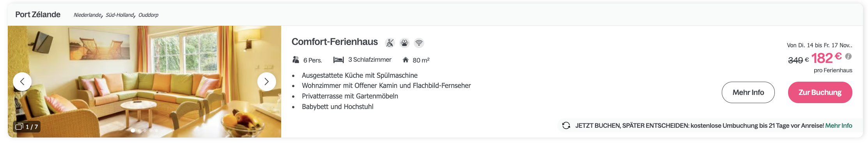The height and width of the screenshot is (143, 868).
Task: Open the Port Zélande park title
Action: pos(38,14)
